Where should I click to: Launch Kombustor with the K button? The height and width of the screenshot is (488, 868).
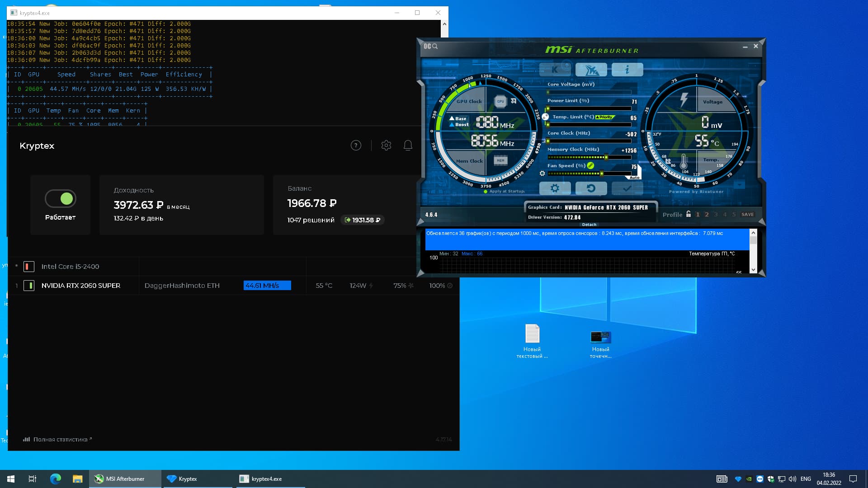(x=555, y=70)
